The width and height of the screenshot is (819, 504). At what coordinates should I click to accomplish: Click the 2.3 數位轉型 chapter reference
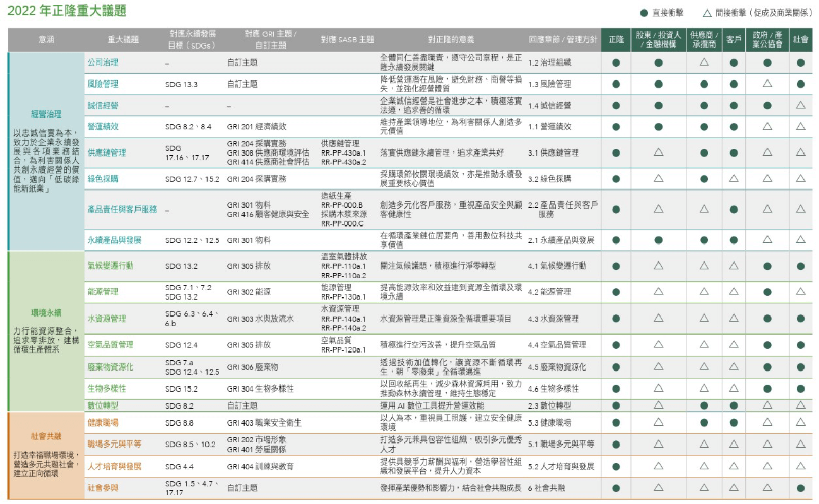coord(550,406)
